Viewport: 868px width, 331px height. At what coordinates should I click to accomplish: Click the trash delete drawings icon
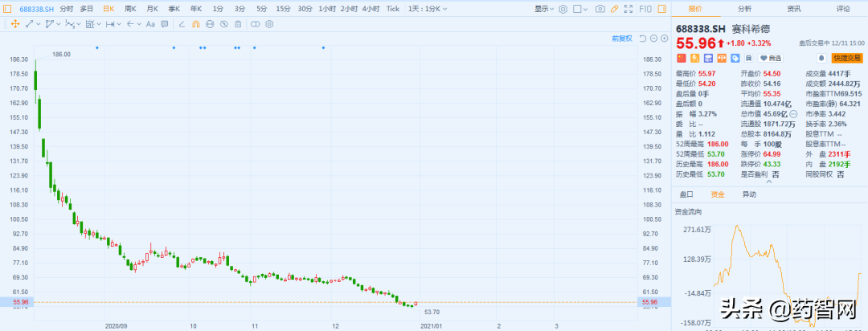pos(238,24)
